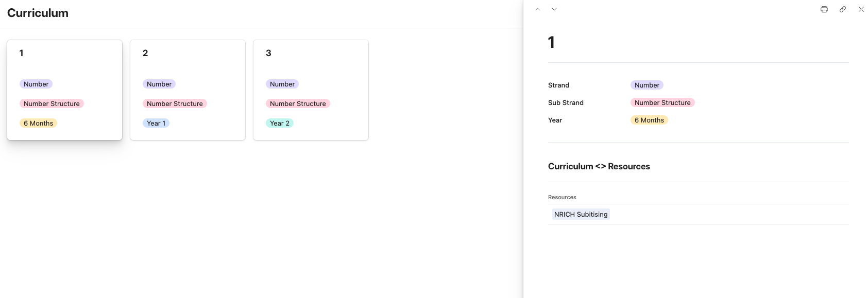Copy record link using chain icon
The width and height of the screenshot is (868, 298).
[x=843, y=9]
